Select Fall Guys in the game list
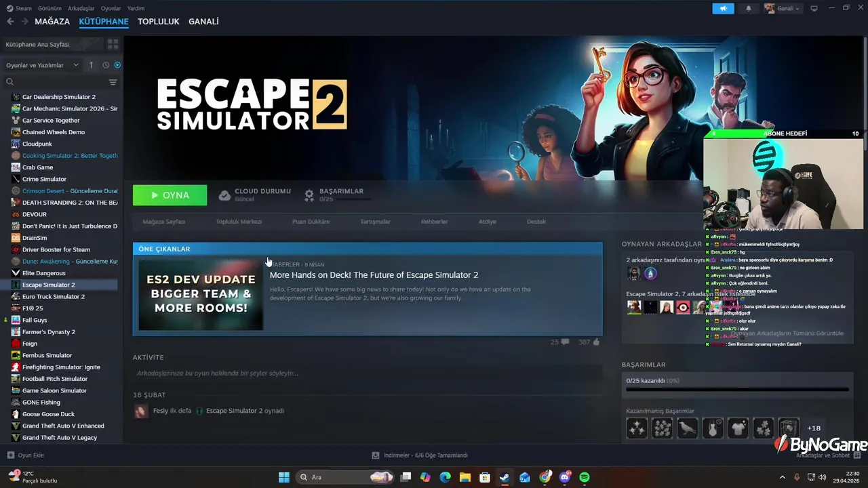This screenshot has width=868, height=488. [x=35, y=320]
